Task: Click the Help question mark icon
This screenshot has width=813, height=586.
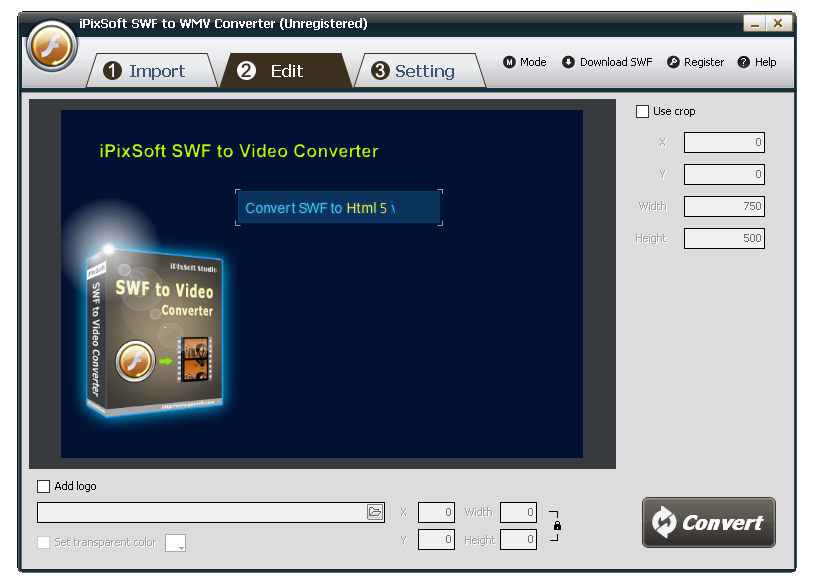Action: pyautogui.click(x=744, y=62)
